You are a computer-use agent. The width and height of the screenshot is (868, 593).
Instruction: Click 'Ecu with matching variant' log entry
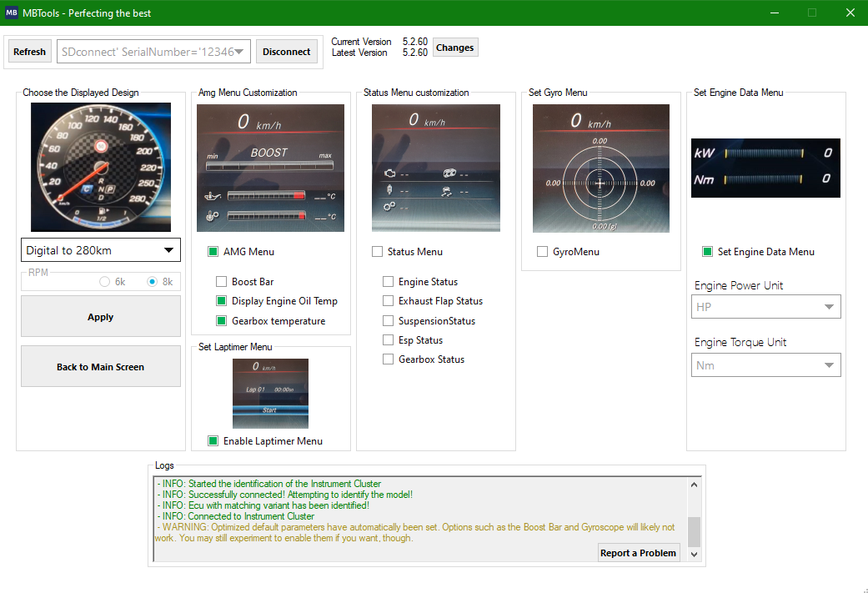tap(263, 505)
